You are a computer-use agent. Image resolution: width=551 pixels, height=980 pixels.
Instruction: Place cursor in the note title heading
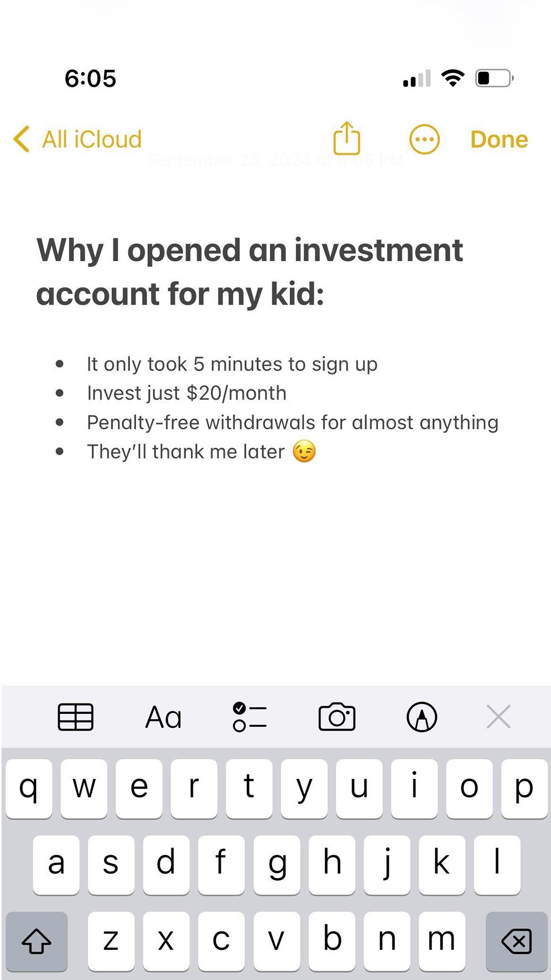249,272
